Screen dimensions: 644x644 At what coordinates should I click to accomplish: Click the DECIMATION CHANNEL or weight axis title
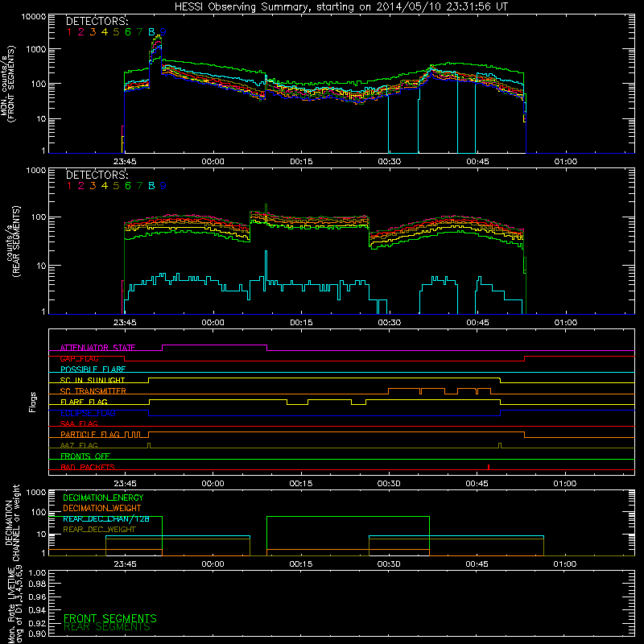point(12,522)
